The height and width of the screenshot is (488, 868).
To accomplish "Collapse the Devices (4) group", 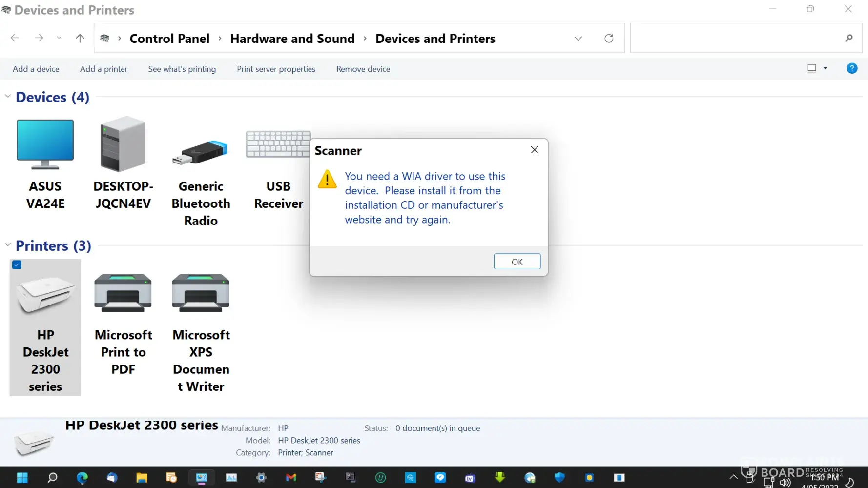I will [8, 97].
